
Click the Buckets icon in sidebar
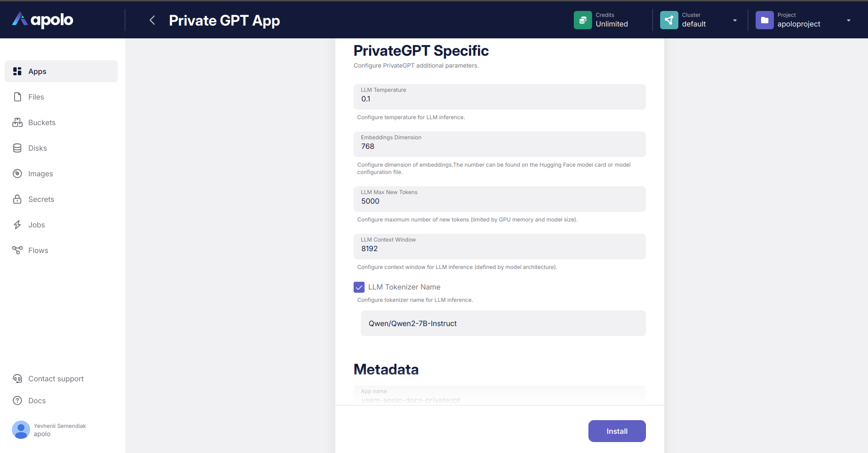(x=17, y=122)
